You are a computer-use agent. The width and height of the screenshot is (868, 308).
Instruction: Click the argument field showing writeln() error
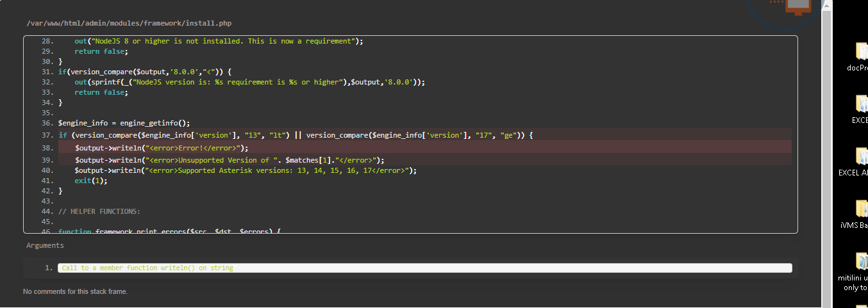coord(424,268)
